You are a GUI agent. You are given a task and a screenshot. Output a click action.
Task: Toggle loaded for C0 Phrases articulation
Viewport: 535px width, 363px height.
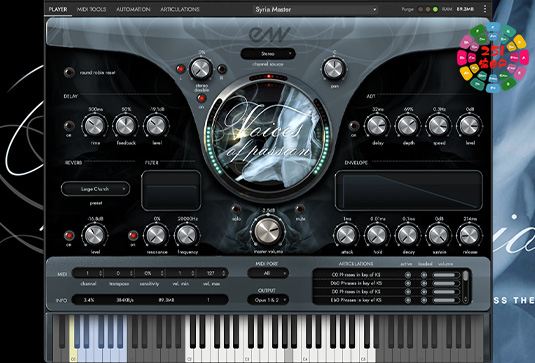coord(423,274)
